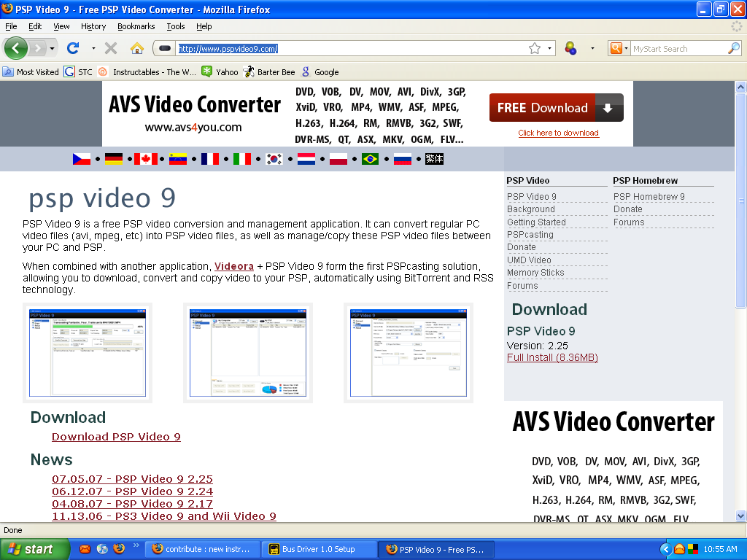
Task: Bookmark this page with the star icon
Action: point(535,49)
